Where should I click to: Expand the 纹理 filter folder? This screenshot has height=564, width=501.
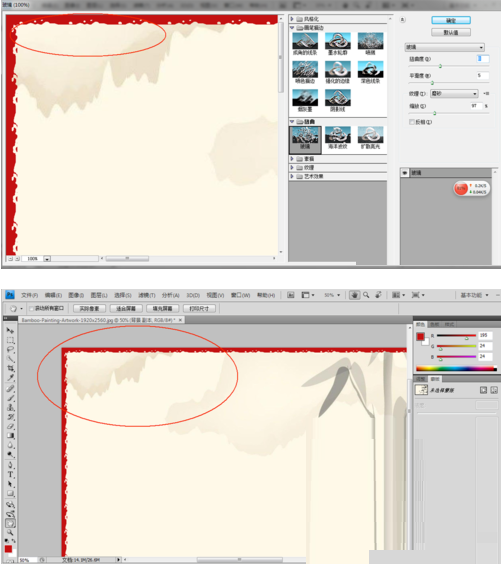pos(292,168)
